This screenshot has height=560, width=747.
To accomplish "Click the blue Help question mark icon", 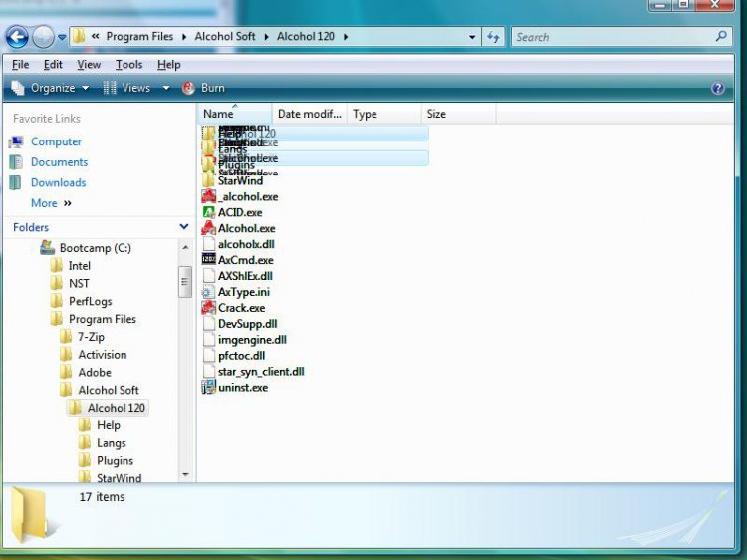I will pos(717,88).
